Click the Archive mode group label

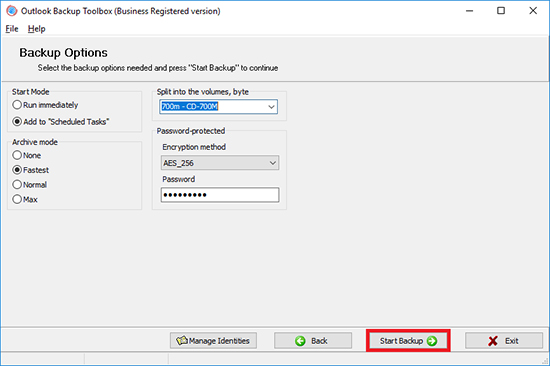[x=35, y=142]
